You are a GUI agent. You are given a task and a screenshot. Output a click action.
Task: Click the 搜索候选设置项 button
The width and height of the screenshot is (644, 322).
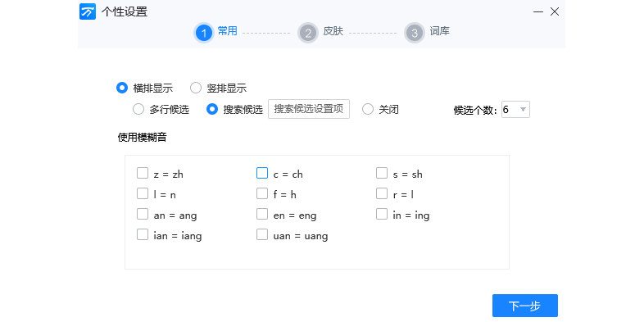[309, 109]
